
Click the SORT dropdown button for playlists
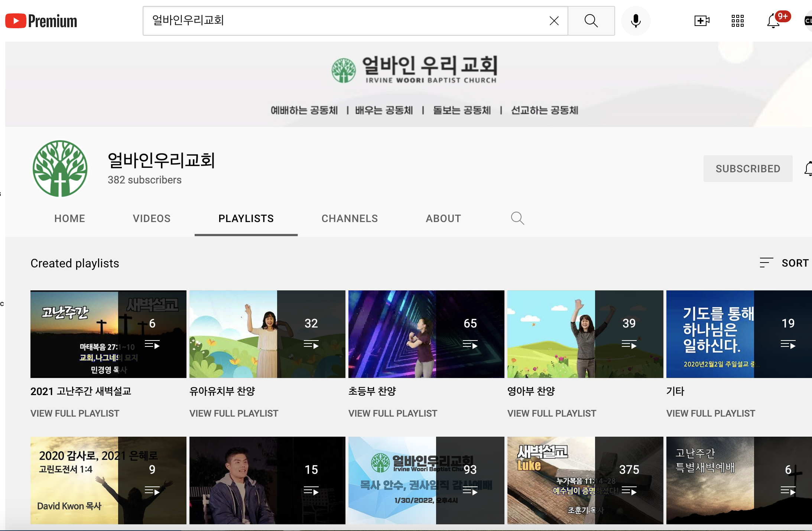[x=784, y=263]
